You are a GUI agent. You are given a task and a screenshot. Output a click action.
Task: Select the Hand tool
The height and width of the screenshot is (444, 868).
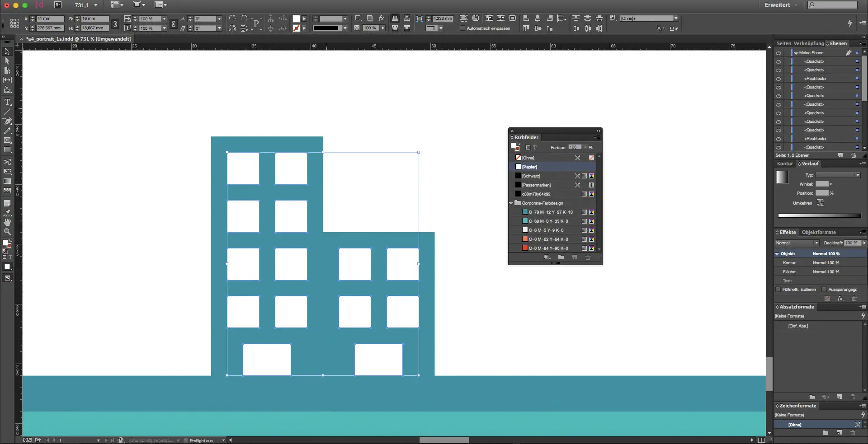pos(7,222)
